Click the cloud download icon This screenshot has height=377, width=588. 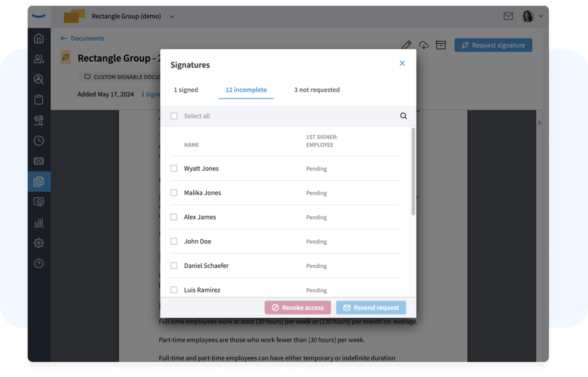424,45
